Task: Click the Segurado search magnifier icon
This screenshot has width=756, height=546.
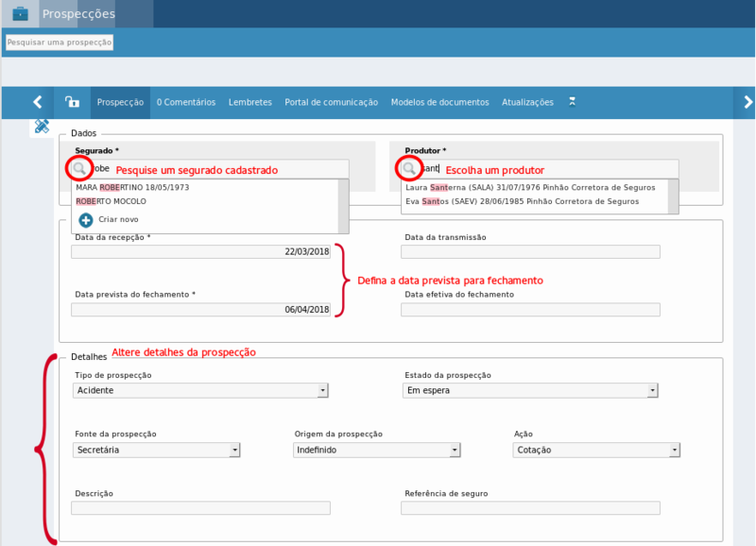Action: [x=79, y=169]
